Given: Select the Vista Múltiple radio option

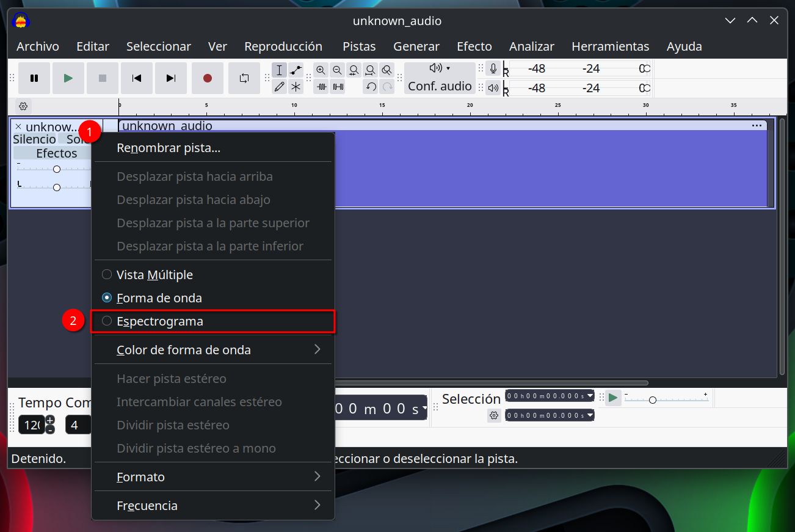Looking at the screenshot, I should (x=154, y=275).
